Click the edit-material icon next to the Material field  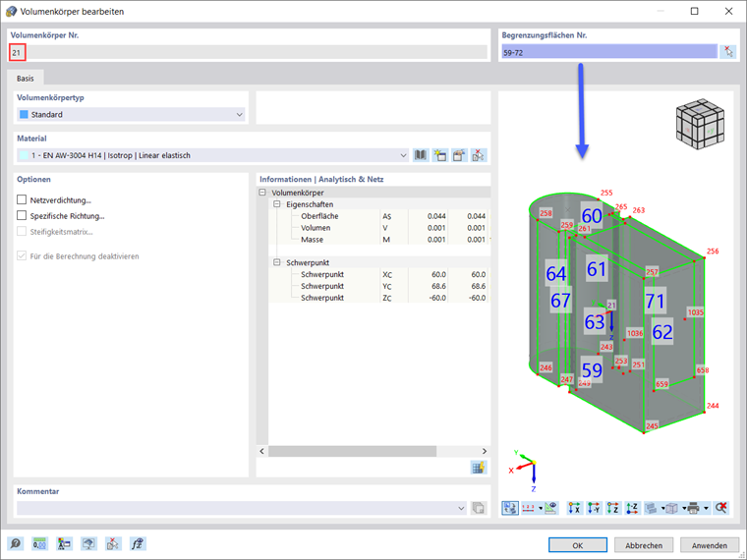coord(459,155)
